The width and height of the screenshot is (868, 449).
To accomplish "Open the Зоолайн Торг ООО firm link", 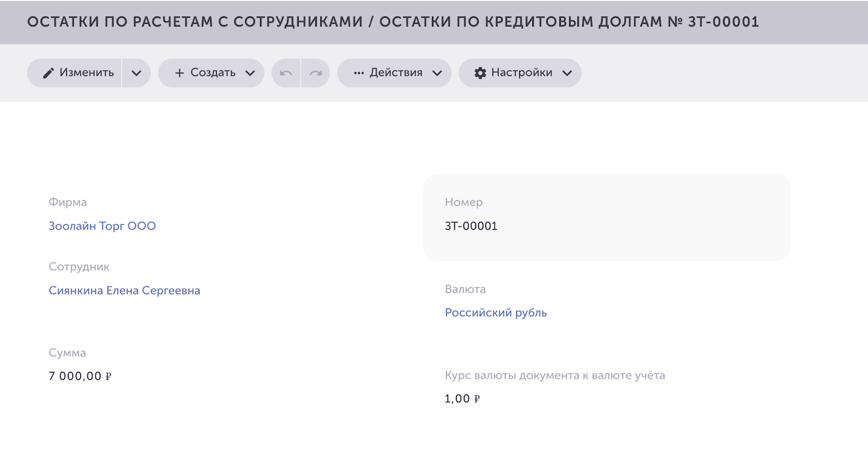I will click(x=102, y=226).
